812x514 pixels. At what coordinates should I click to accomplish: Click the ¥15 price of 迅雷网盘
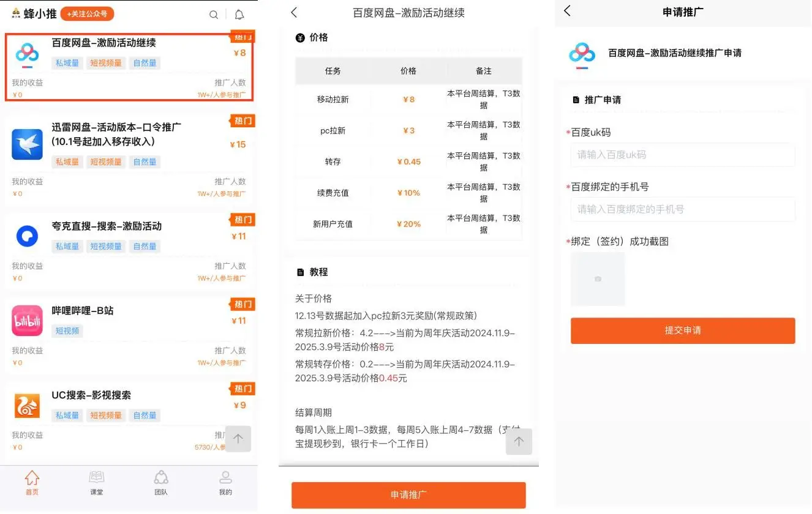pyautogui.click(x=238, y=144)
